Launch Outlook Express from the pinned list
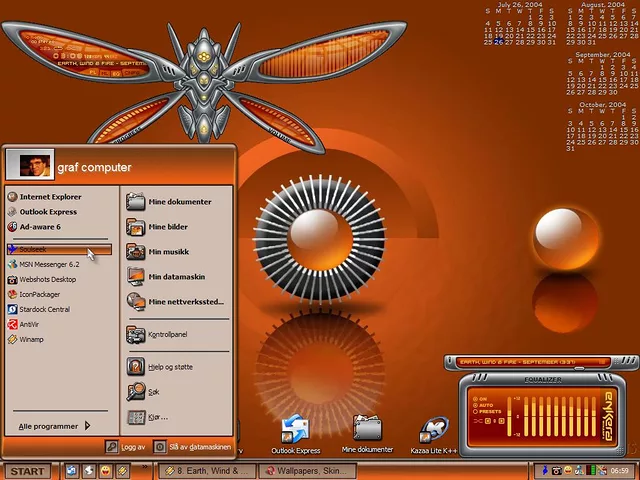Screen dimensions: 640x480 (42, 212)
